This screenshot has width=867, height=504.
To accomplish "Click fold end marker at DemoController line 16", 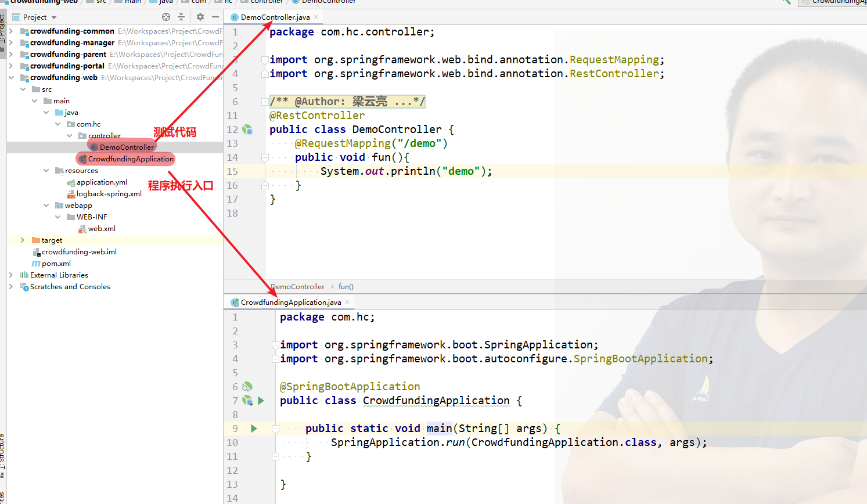I will (265, 185).
